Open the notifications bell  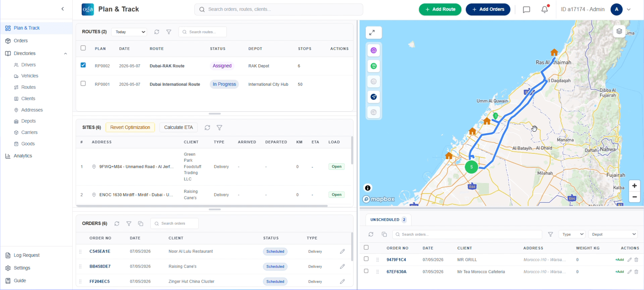pos(545,9)
